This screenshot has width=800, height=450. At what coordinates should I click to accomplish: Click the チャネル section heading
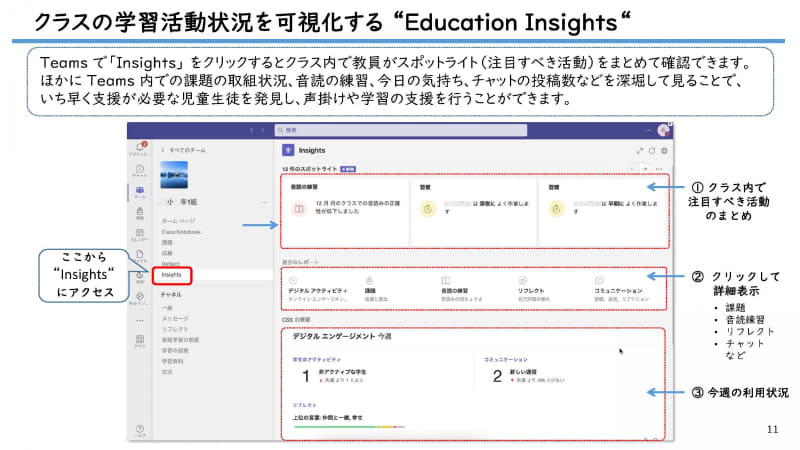coord(171,294)
